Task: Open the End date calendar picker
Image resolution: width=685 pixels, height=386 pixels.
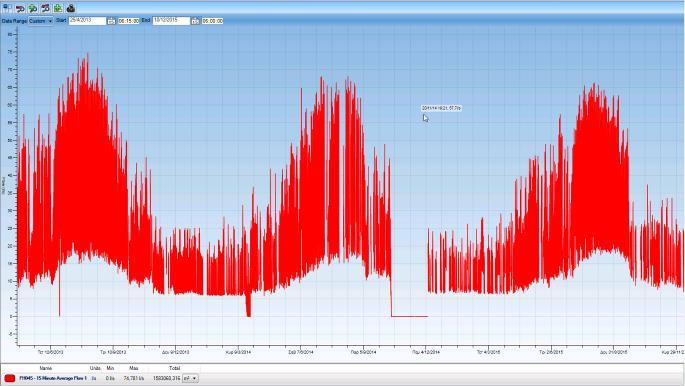Action: (195, 21)
